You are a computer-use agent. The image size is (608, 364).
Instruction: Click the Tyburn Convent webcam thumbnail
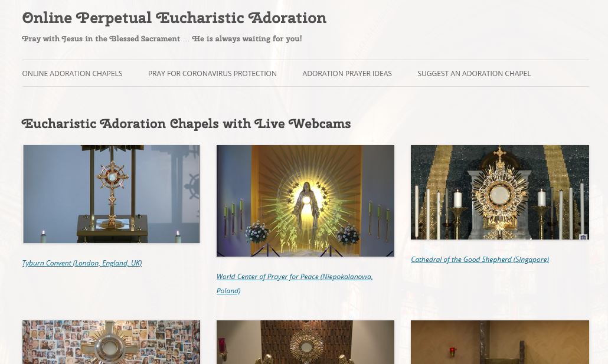point(112,194)
